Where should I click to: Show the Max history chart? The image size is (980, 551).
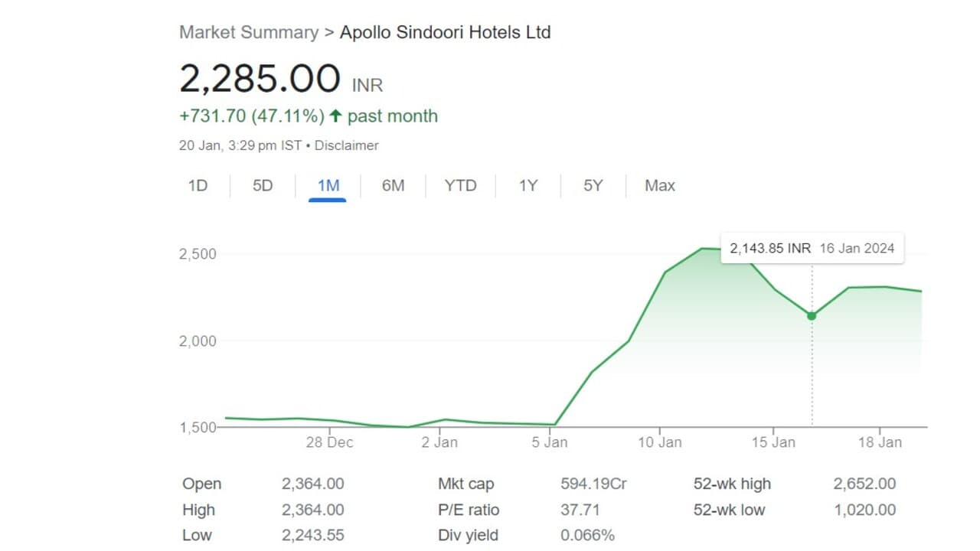[x=660, y=185]
